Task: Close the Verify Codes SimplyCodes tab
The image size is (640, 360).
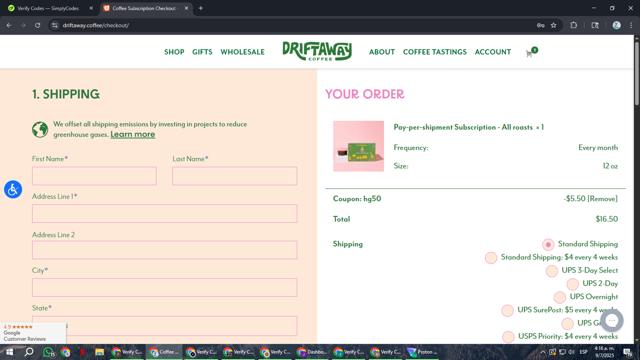Action: click(91, 8)
